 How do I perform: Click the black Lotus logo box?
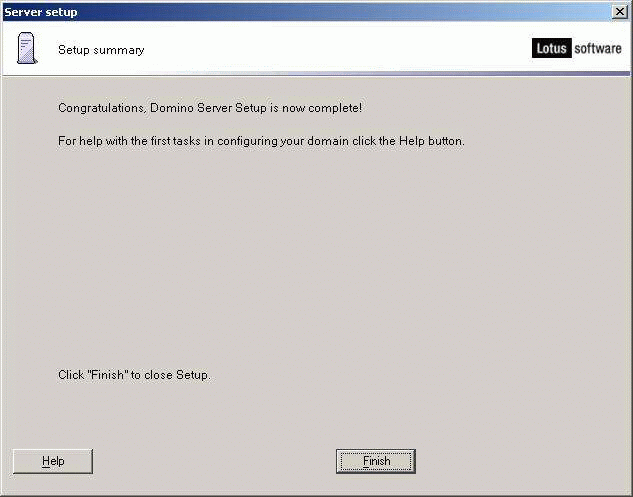(x=551, y=48)
